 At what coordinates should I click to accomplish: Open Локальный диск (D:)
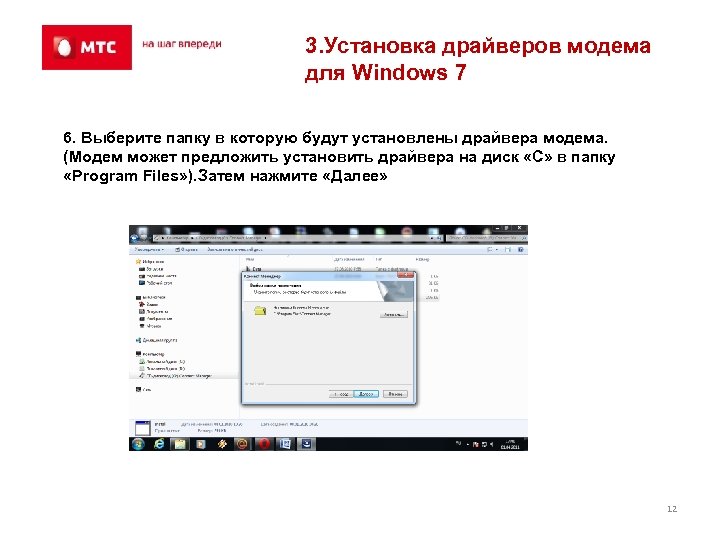pyautogui.click(x=162, y=368)
